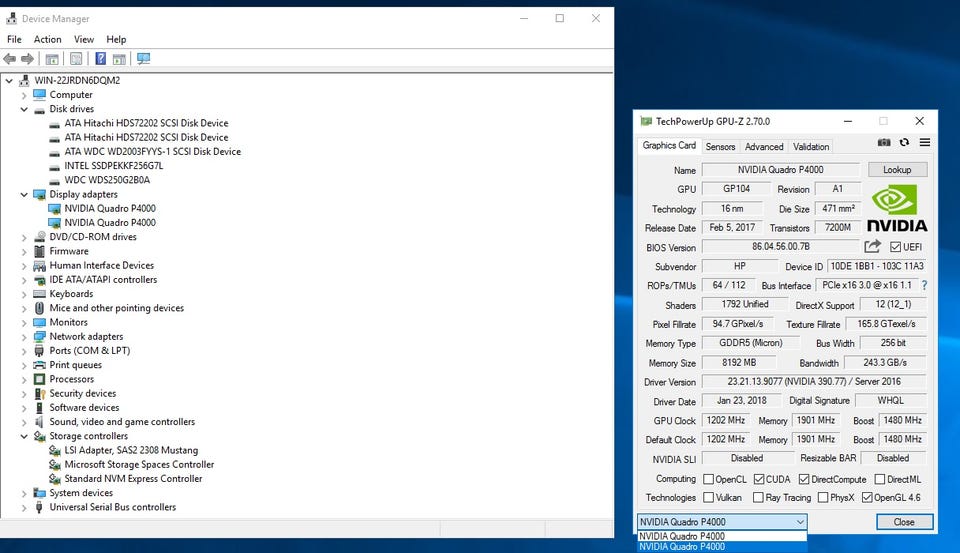Screen dimensions: 960x553
Task: Expand the Ports (COM & LPT) node
Action: (x=24, y=351)
